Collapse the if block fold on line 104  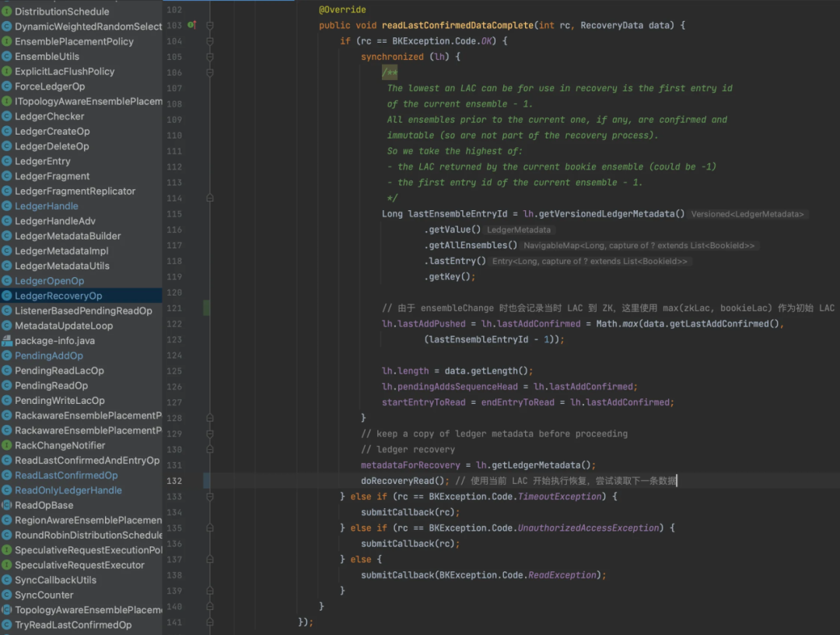coord(210,41)
